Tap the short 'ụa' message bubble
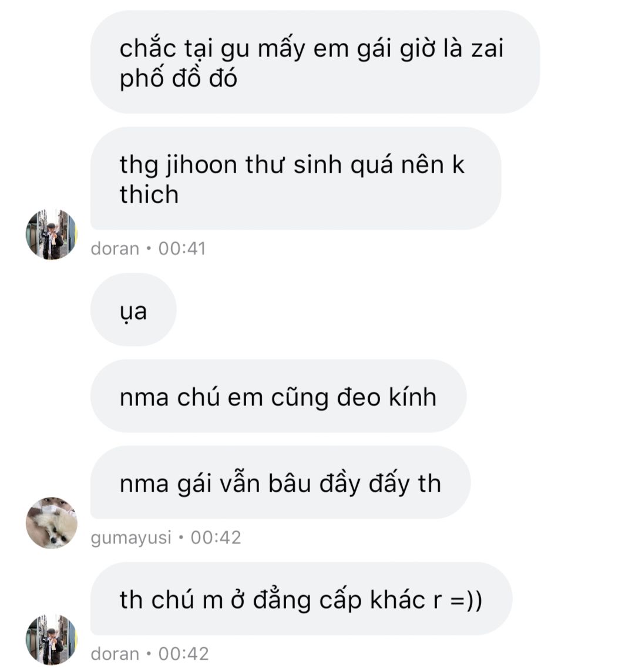 coord(133,310)
